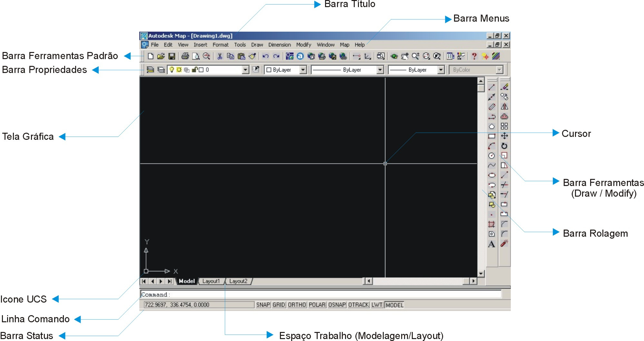Click the horizontal scrollbar left arrow
Screen dimensions: 644x341
click(x=369, y=281)
